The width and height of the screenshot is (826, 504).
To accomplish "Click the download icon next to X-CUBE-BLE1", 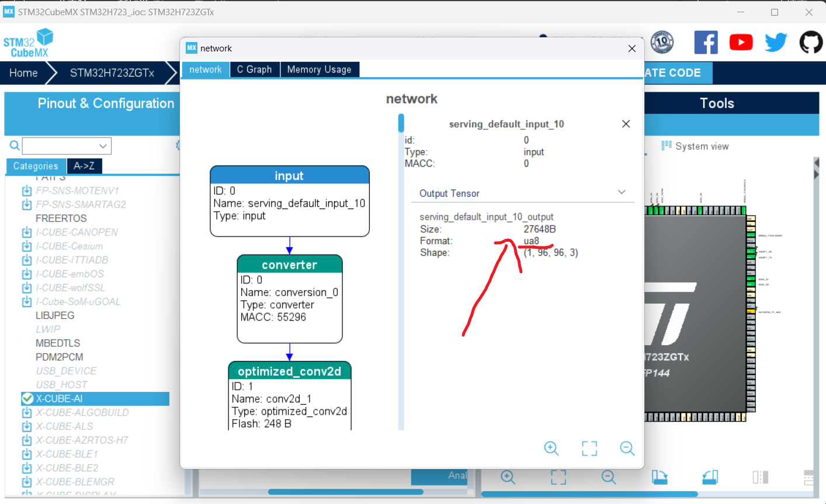I will 27,454.
